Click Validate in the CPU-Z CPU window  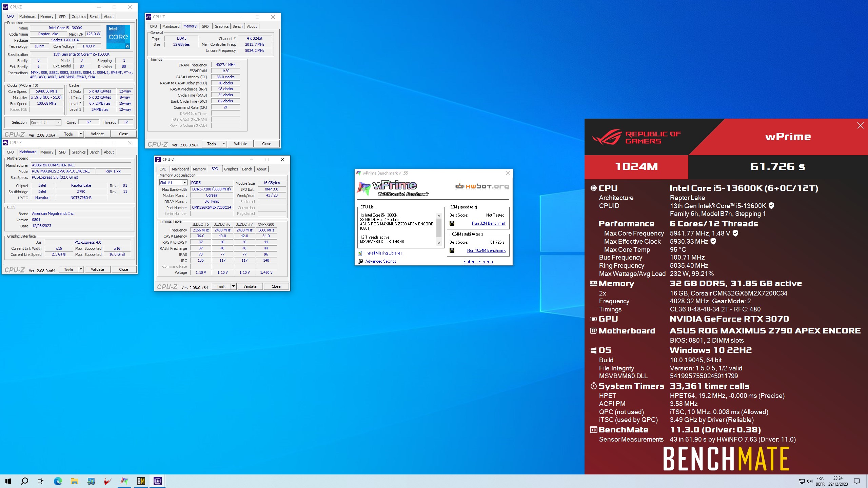tap(97, 134)
